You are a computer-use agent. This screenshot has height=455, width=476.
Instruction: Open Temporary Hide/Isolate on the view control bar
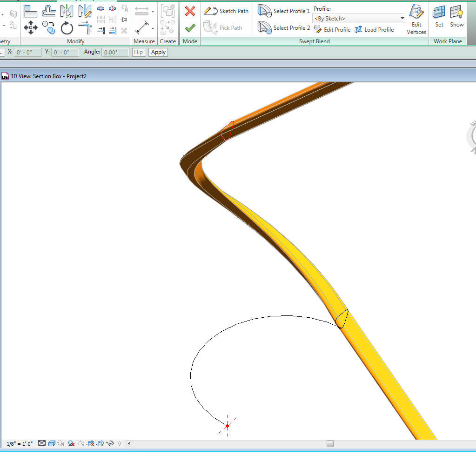tap(110, 443)
